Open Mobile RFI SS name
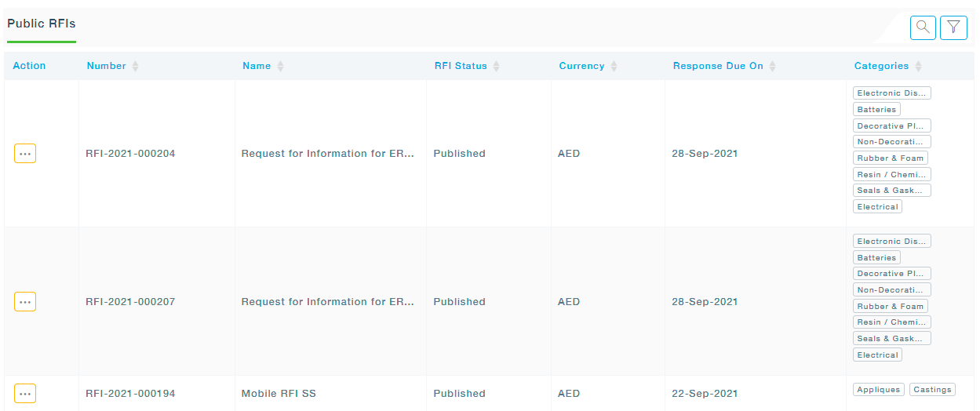The image size is (980, 411). pos(279,394)
